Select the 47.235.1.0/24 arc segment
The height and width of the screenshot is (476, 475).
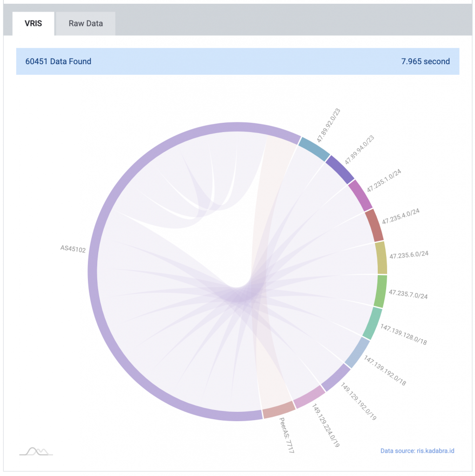pos(360,195)
